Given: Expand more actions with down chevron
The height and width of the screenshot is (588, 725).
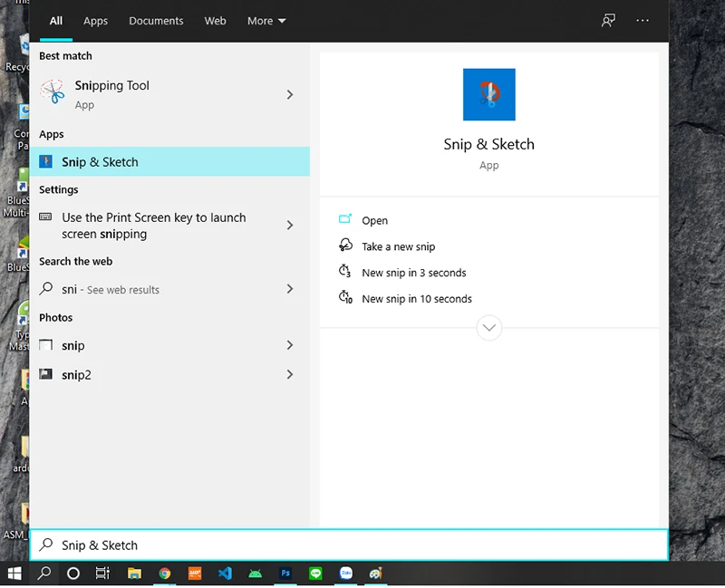Looking at the screenshot, I should (488, 327).
